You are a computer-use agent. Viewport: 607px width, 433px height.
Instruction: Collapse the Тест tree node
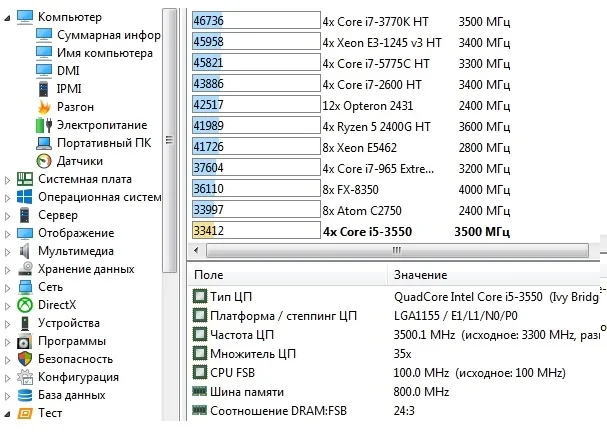point(7,414)
